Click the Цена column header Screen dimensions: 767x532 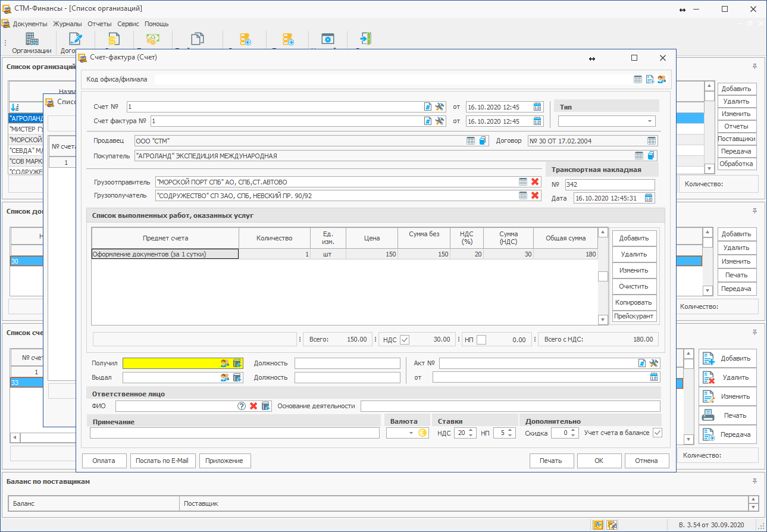(x=372, y=238)
